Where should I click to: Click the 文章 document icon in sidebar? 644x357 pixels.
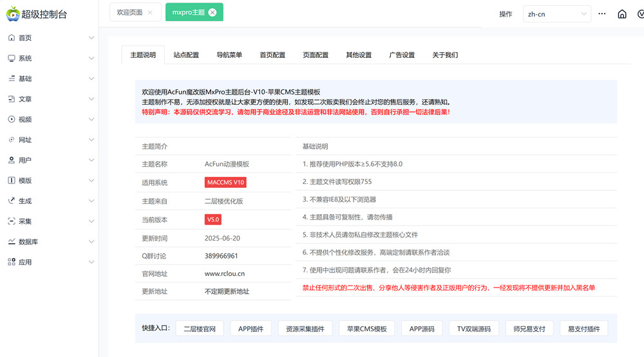(12, 99)
